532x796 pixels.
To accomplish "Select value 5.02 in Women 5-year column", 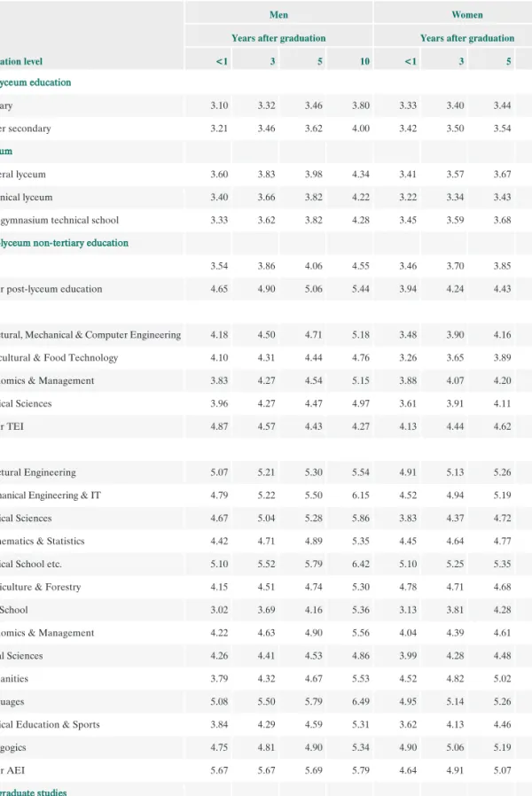I will click(x=502, y=679).
